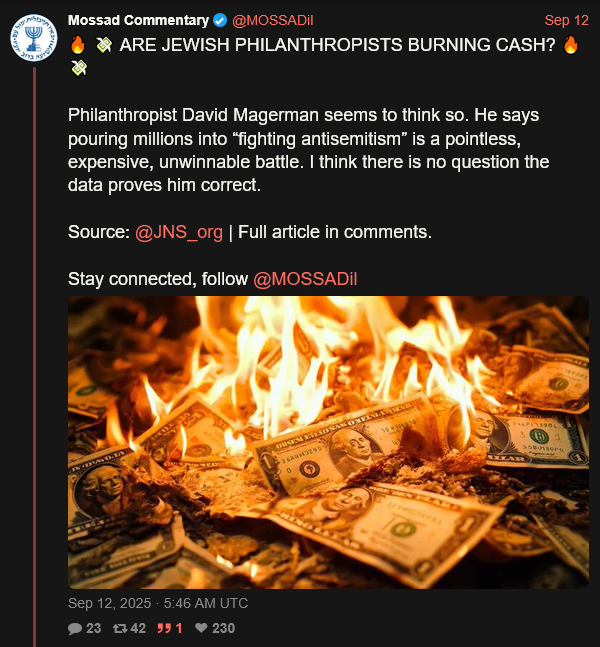This screenshot has width=600, height=647.
Task: Click the blue verified badge icon
Action: coord(220,20)
